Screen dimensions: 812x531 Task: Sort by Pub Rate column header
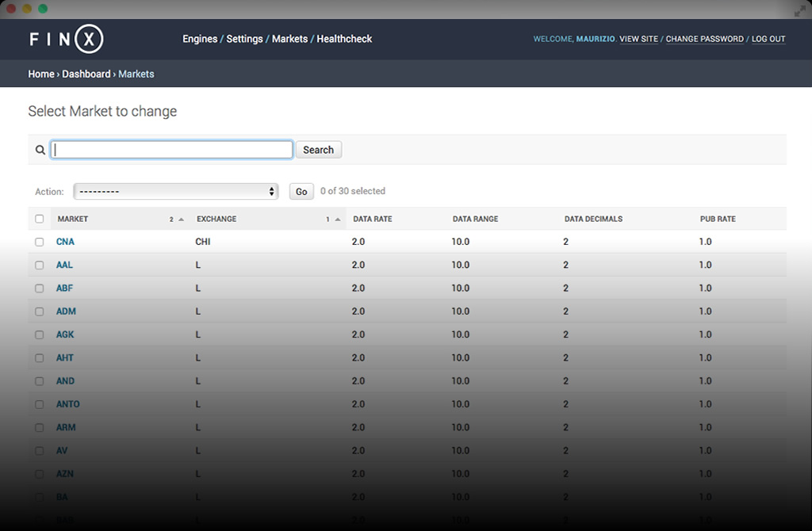tap(718, 219)
